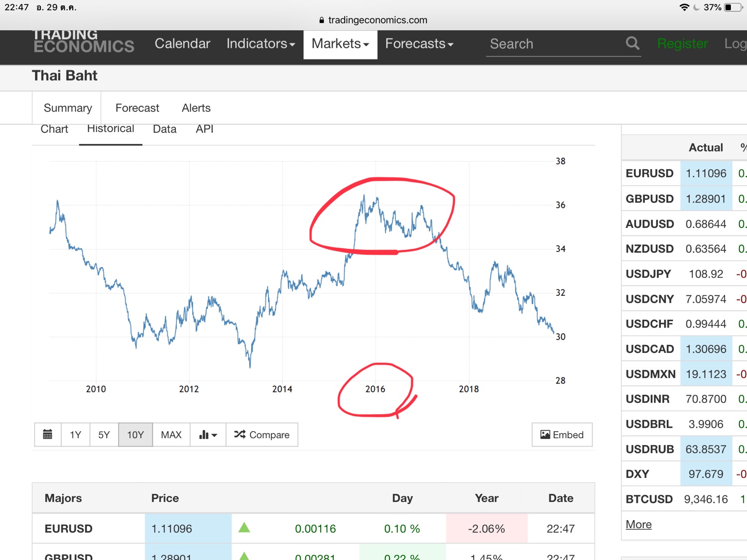Image resolution: width=747 pixels, height=560 pixels.
Task: Select the 1Y time range
Action: (76, 435)
